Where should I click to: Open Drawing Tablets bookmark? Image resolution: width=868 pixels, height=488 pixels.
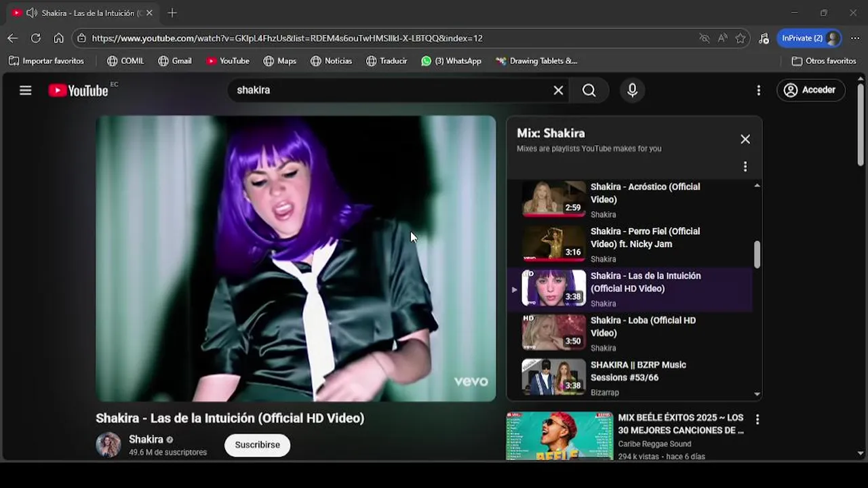coord(536,61)
